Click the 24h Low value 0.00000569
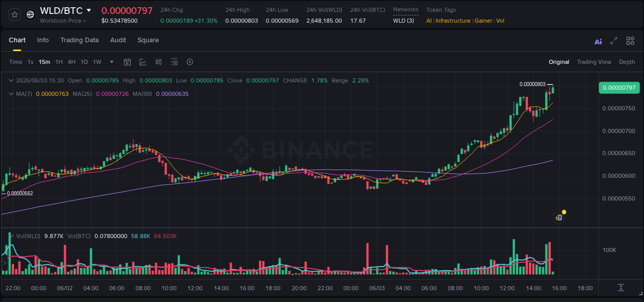 click(x=282, y=21)
